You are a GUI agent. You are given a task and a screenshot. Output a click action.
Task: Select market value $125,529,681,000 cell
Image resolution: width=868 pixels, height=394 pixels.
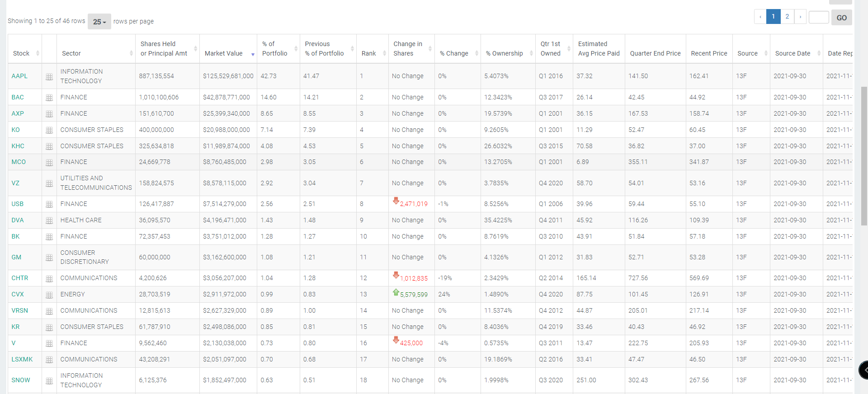[228, 76]
